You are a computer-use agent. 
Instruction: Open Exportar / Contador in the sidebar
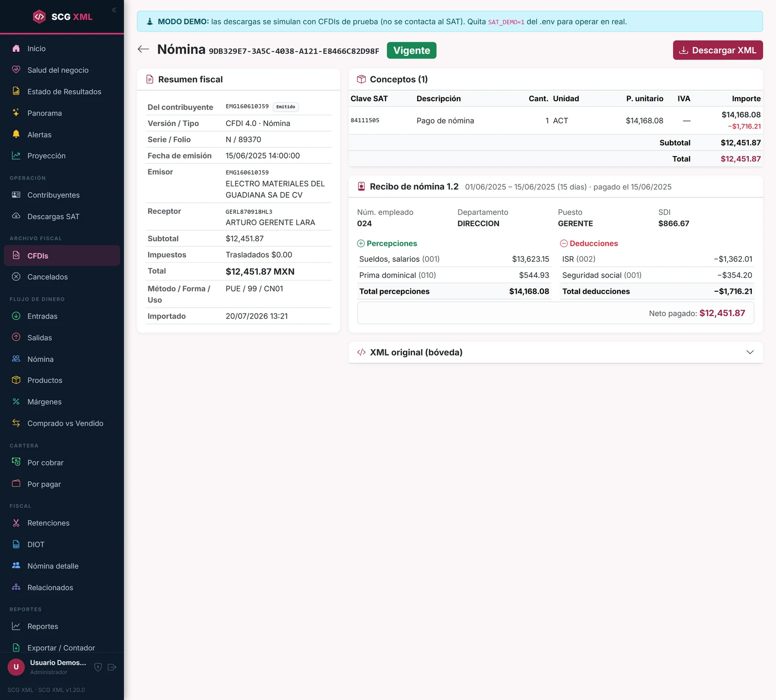(62, 648)
